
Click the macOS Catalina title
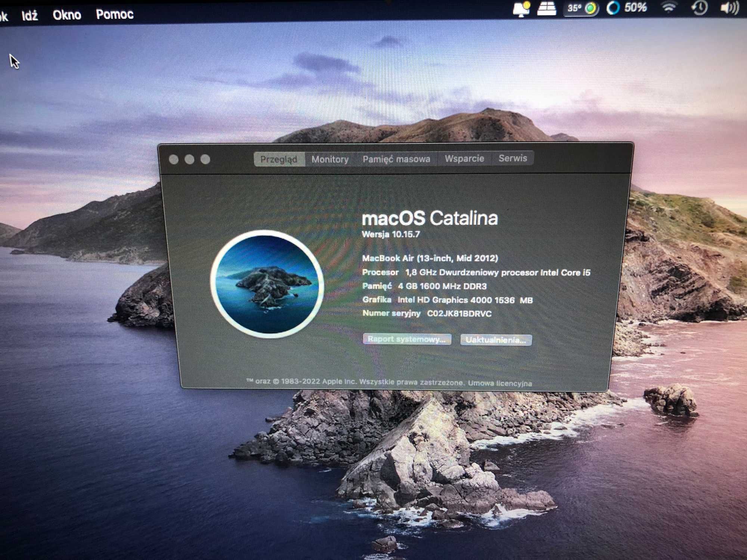coord(430,218)
